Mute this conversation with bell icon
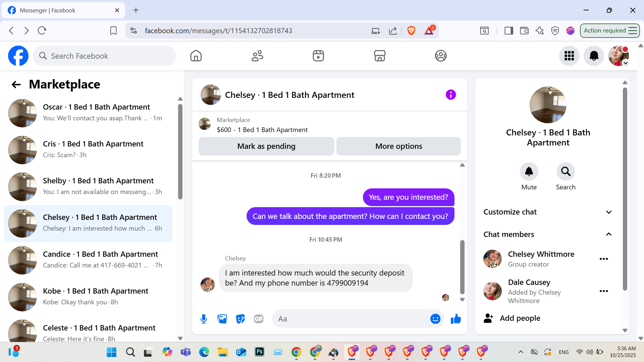The image size is (644, 362). (529, 172)
